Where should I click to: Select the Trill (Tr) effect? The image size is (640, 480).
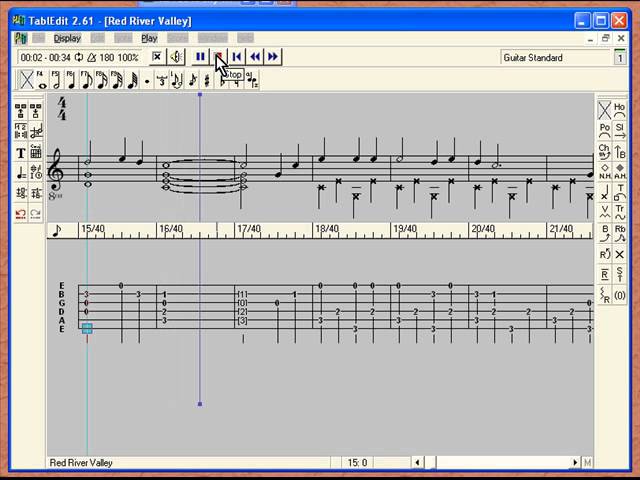(619, 213)
